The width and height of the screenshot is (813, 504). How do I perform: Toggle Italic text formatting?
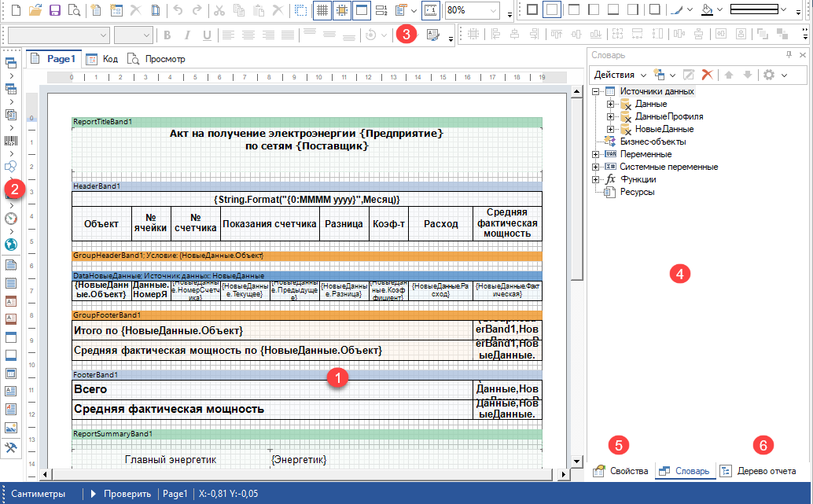point(187,35)
